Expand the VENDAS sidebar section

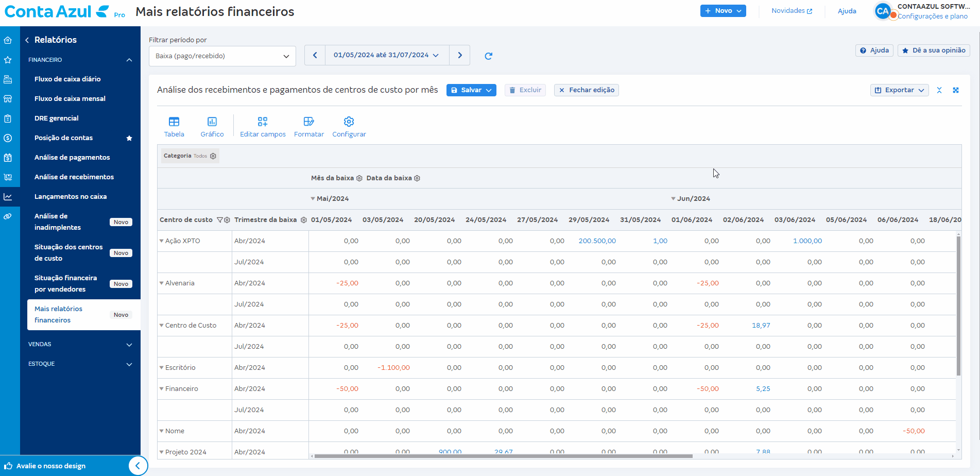(x=80, y=344)
